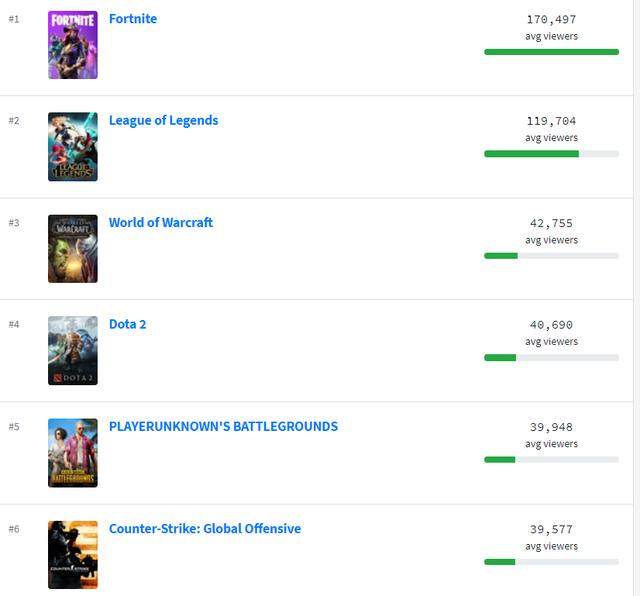
Task: Click League of Legends' viewer progress bar
Action: (551, 154)
